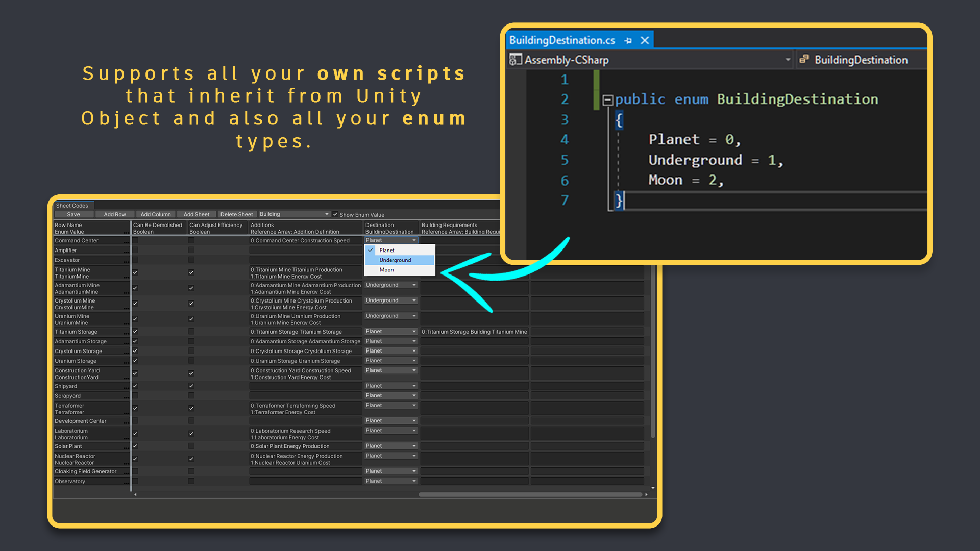Toggle the Show Enum Value checkbox
Viewport: 980px width, 551px height.
[335, 214]
